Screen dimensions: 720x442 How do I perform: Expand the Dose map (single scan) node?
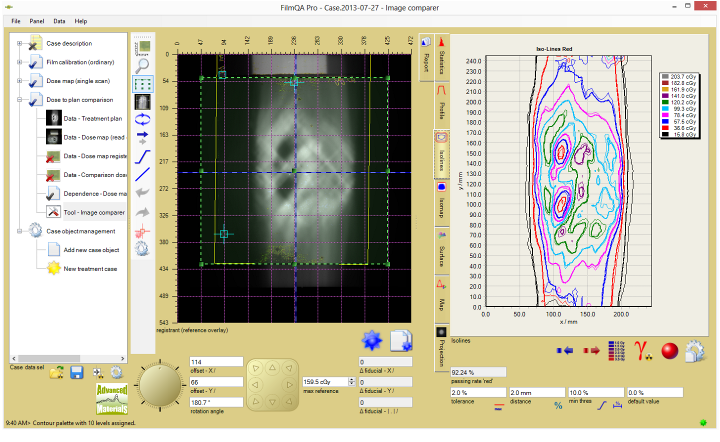19,81
